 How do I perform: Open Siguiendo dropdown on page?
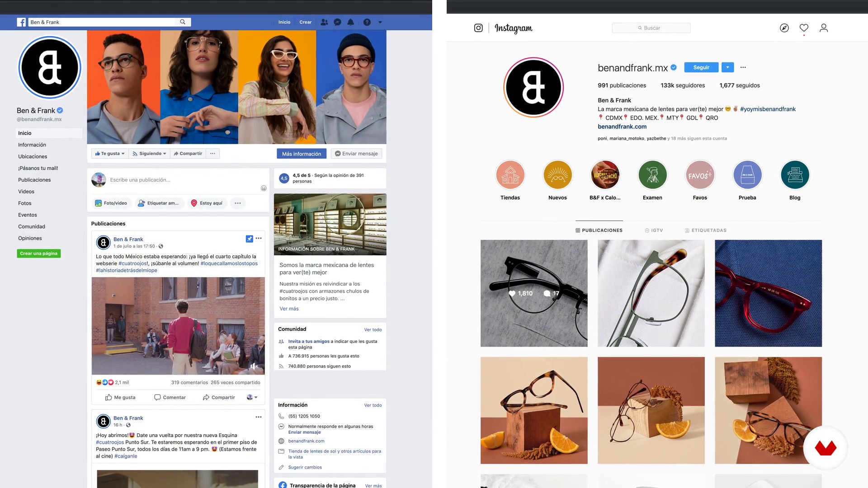point(149,154)
